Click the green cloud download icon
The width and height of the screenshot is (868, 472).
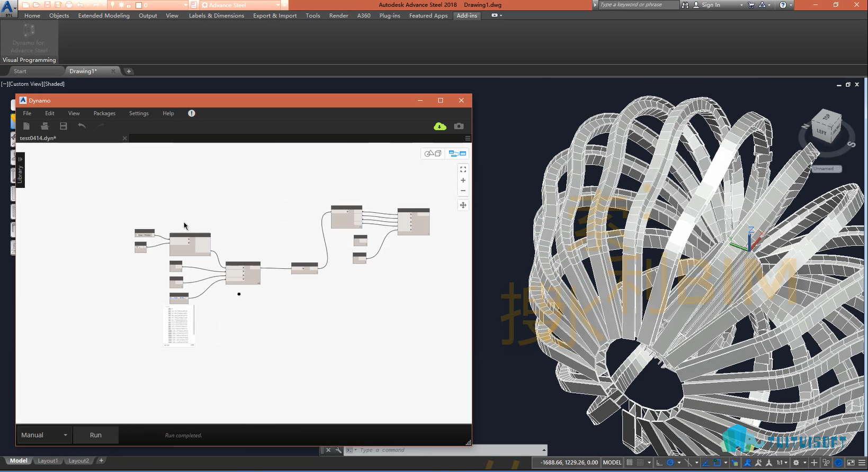tap(440, 126)
